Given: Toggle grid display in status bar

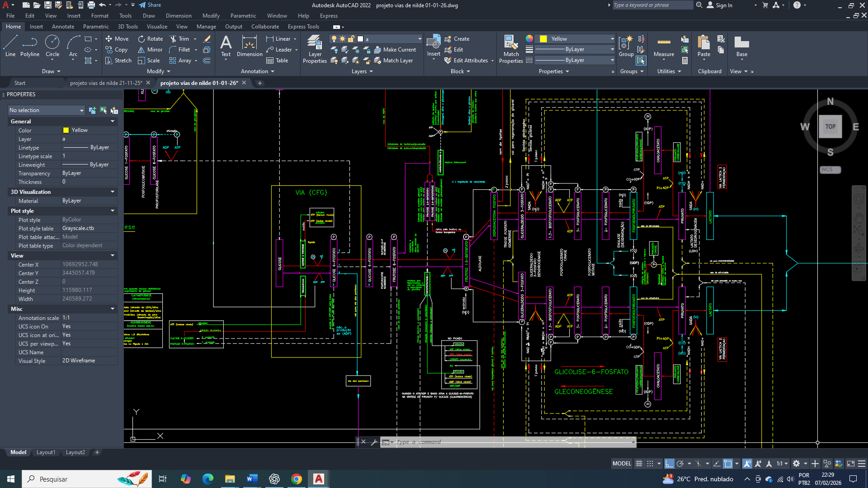Looking at the screenshot, I should coord(639,464).
